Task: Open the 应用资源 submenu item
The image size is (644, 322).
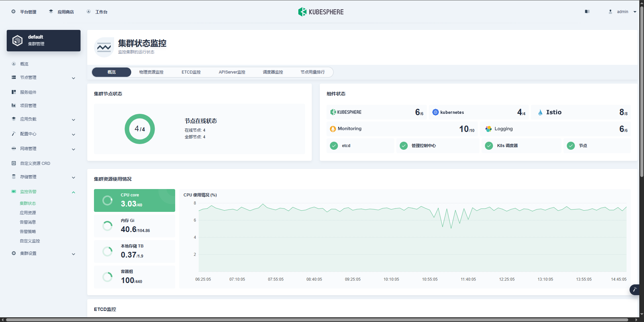Action: click(x=28, y=213)
